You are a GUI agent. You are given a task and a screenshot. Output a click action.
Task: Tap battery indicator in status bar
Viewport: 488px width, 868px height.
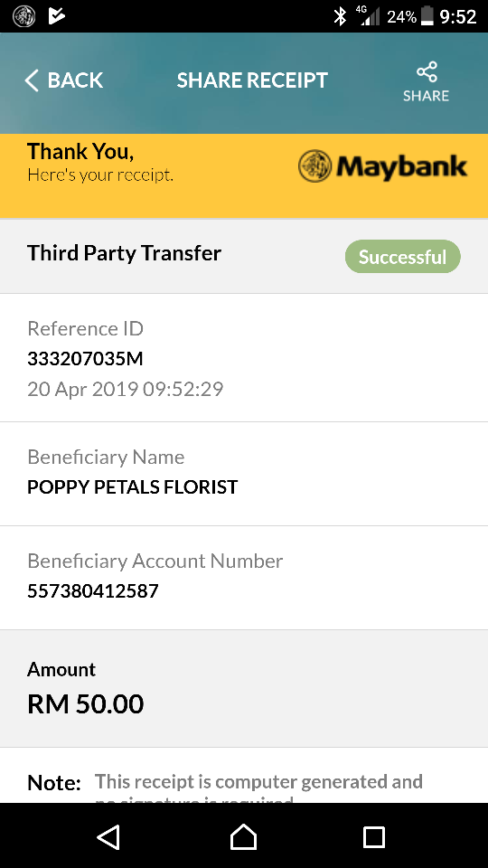(x=427, y=16)
